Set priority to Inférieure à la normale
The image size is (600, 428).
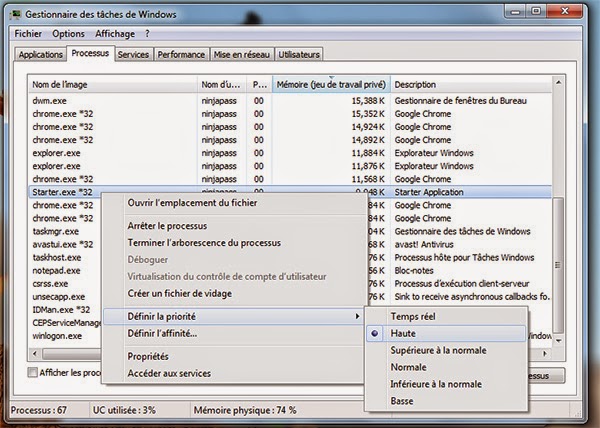[x=446, y=384]
